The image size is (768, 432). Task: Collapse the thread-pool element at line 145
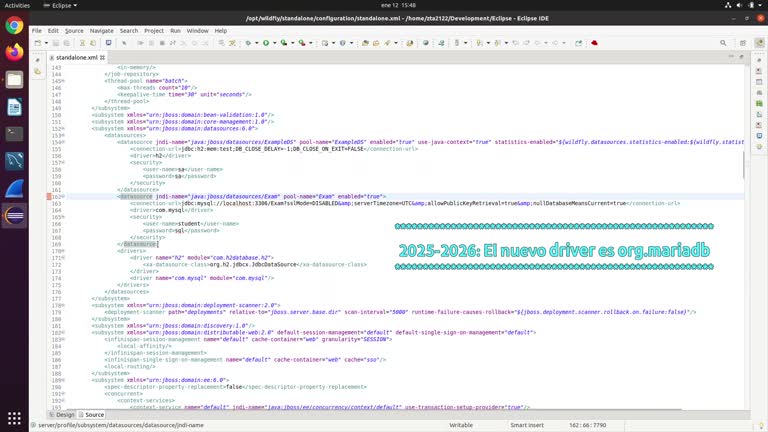[64, 80]
